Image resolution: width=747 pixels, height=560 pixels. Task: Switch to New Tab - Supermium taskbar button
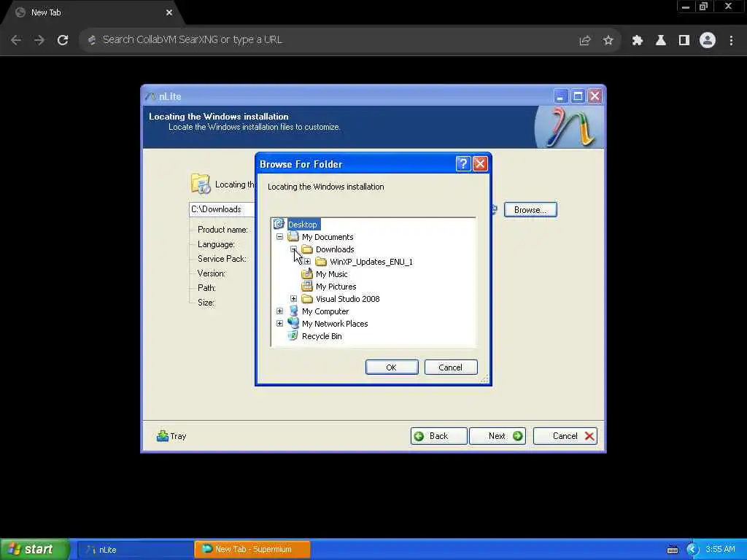tap(252, 550)
